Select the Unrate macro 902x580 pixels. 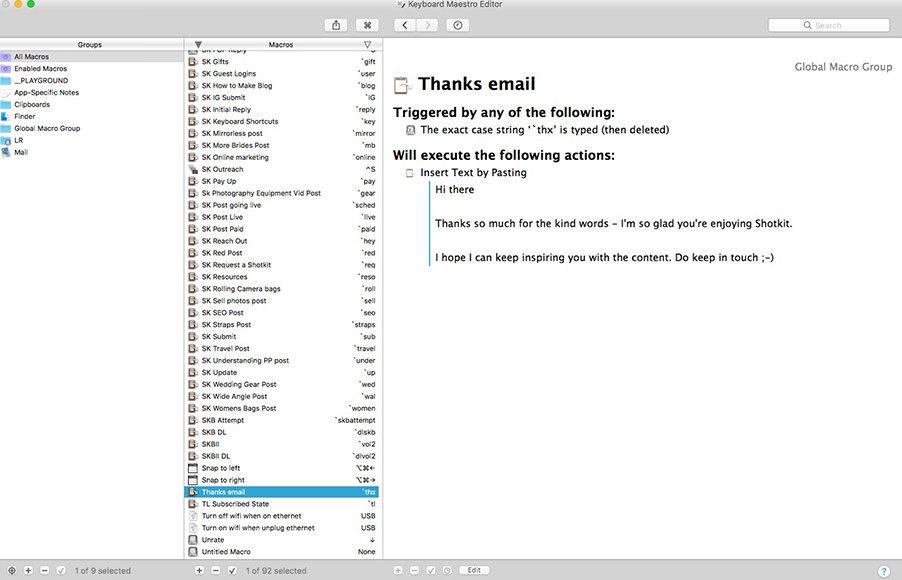282,540
